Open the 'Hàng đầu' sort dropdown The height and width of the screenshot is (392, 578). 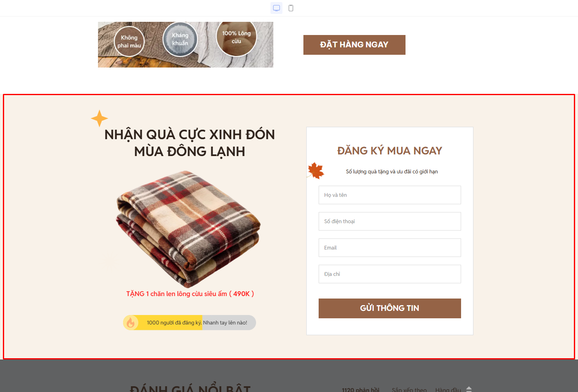pyautogui.click(x=453, y=390)
